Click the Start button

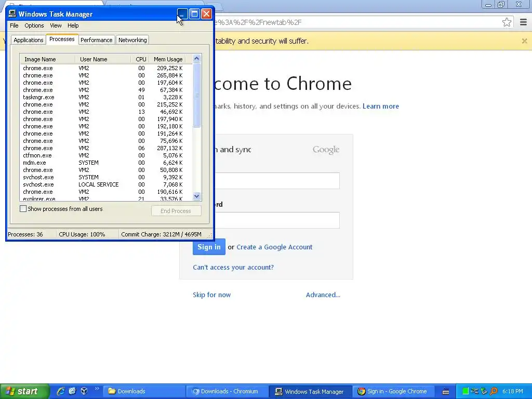tap(24, 391)
